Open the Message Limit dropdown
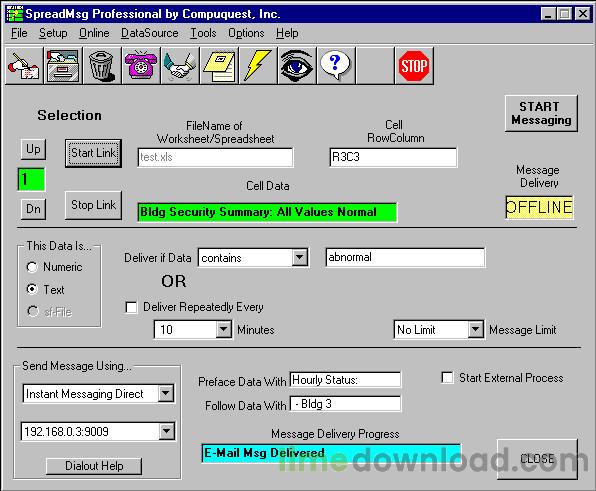 click(475, 329)
